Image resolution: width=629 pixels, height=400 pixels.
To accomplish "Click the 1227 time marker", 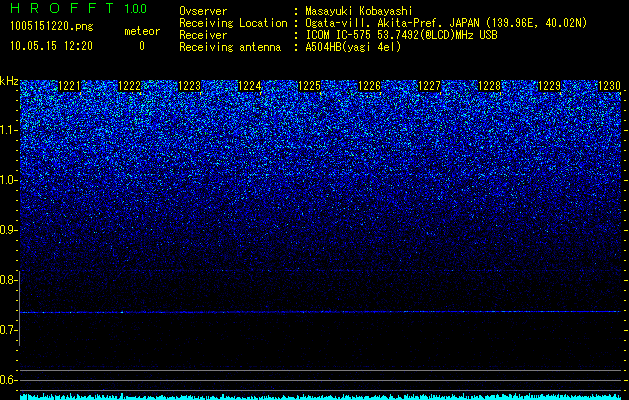I will click(430, 86).
